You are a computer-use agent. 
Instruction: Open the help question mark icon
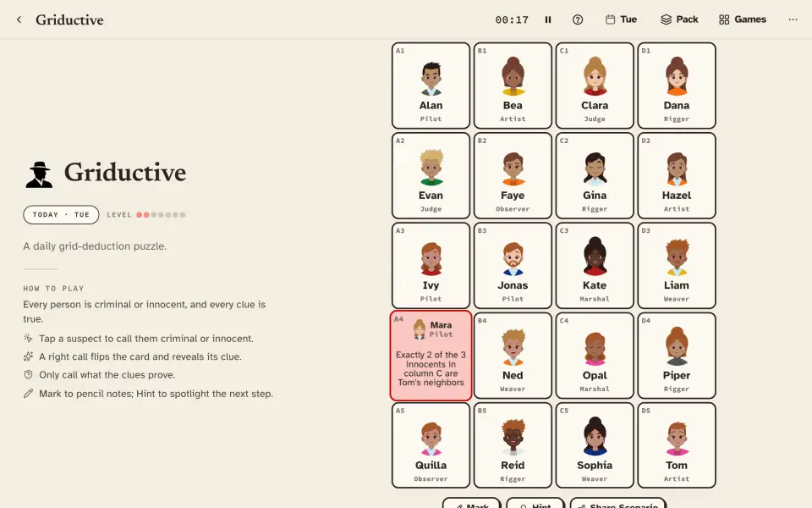[x=578, y=19]
